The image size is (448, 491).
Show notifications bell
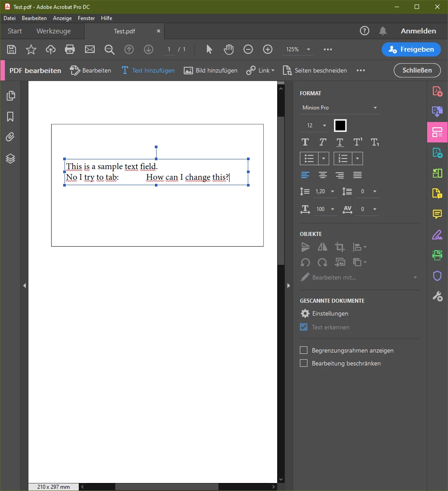(383, 31)
